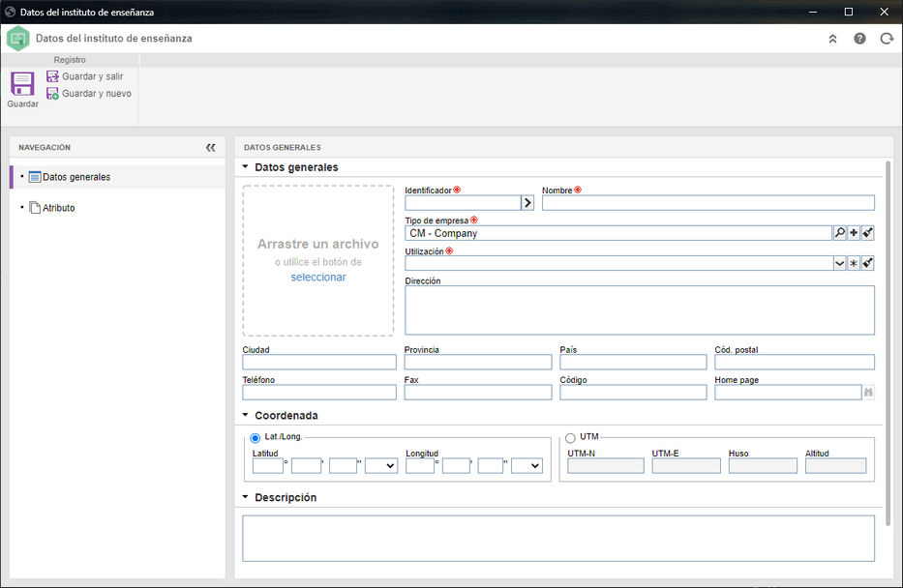This screenshot has height=588, width=903.
Task: Collapse the Descripción section
Action: pyautogui.click(x=245, y=496)
